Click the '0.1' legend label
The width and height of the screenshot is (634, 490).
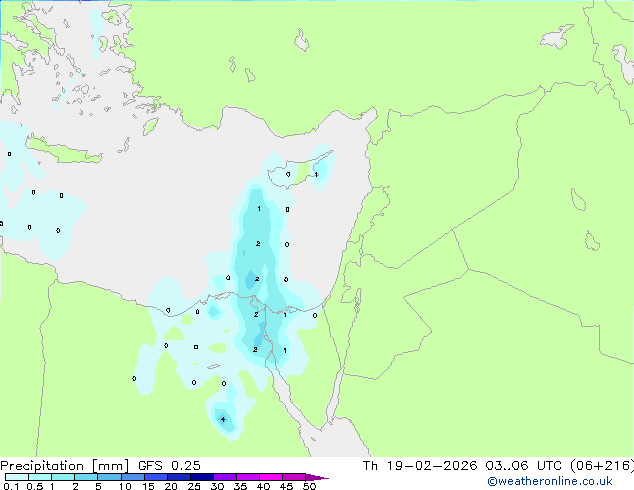[x=11, y=486]
